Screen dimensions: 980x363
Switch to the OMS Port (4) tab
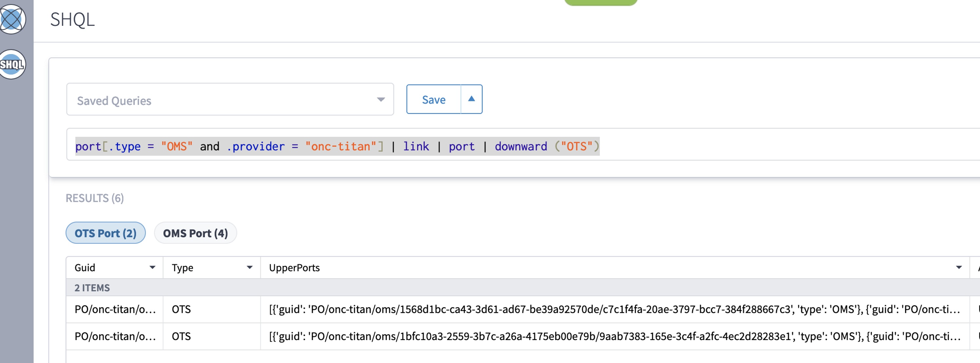(x=195, y=233)
